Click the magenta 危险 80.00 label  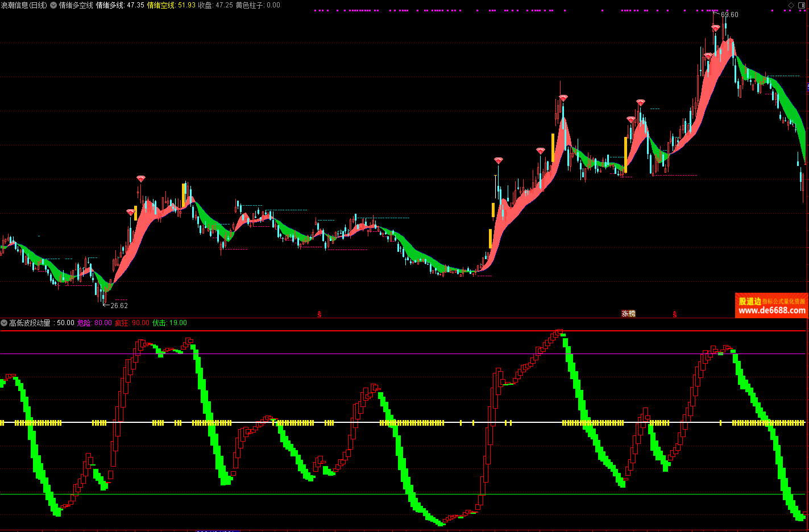coord(94,323)
